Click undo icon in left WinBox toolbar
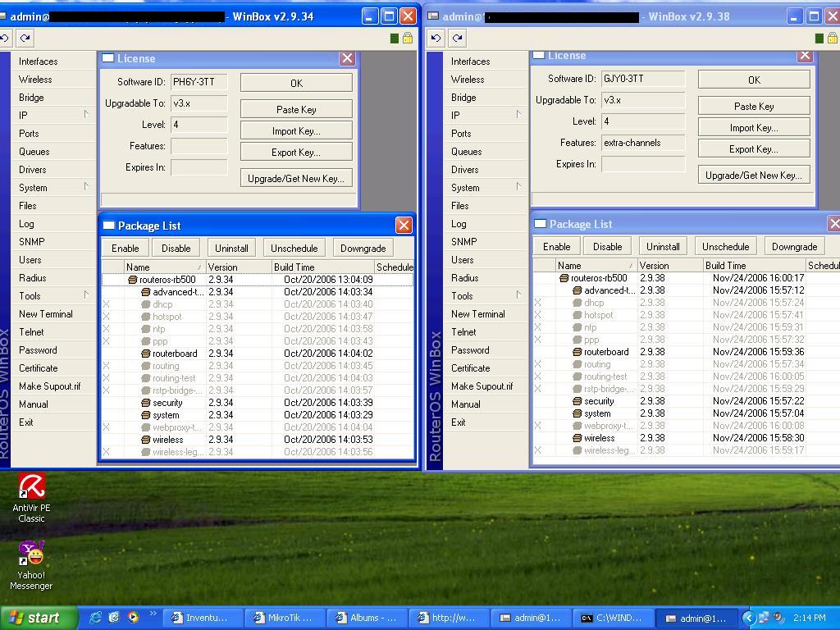This screenshot has height=630, width=840. pos(5,38)
